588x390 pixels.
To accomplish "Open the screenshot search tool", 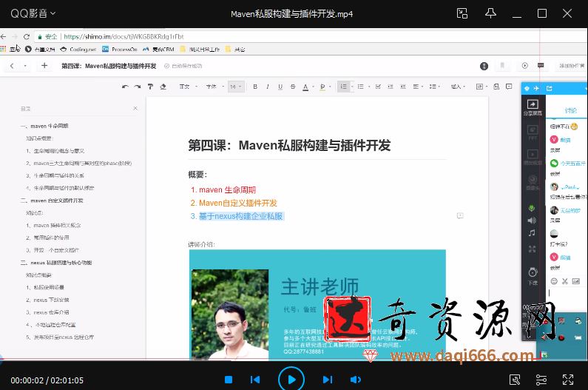I will point(515,380).
